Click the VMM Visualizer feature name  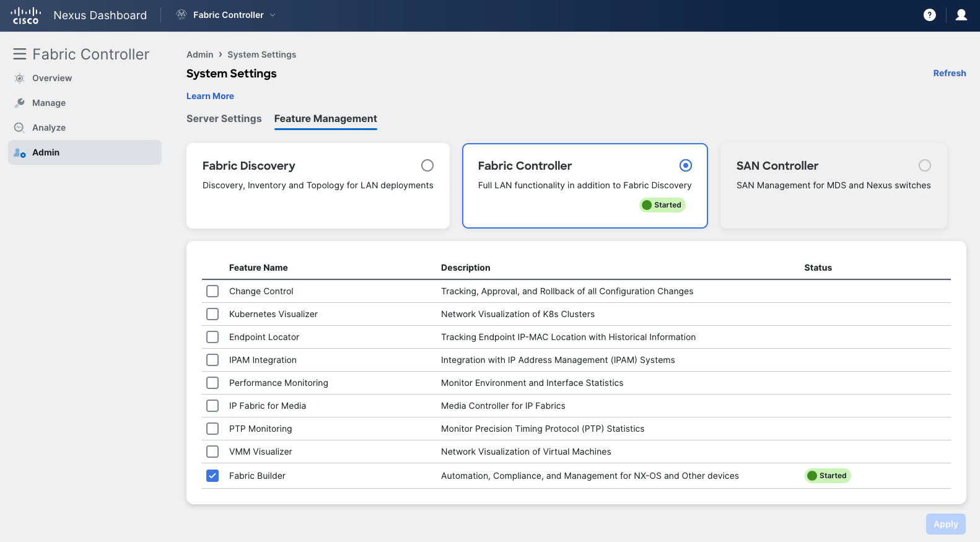click(261, 452)
